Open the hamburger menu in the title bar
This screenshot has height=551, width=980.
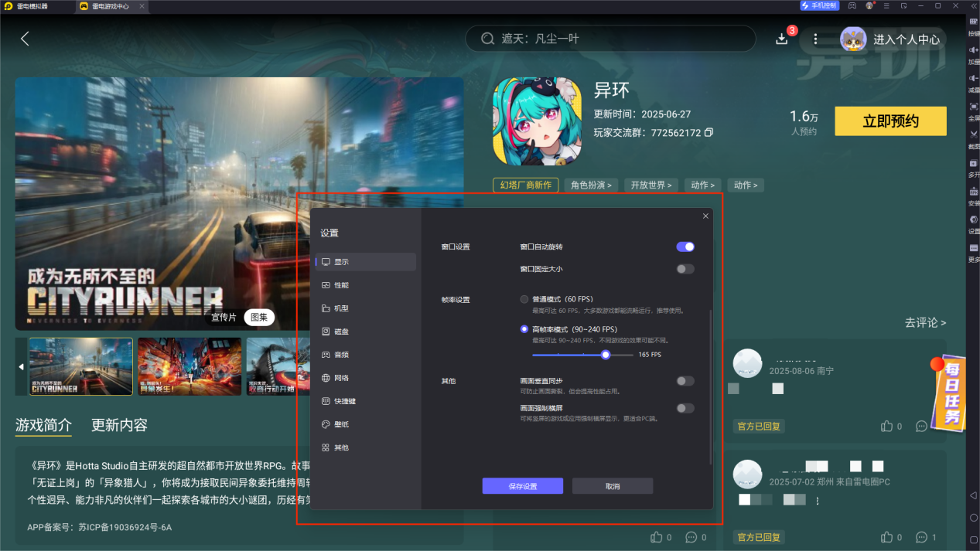coord(886,5)
